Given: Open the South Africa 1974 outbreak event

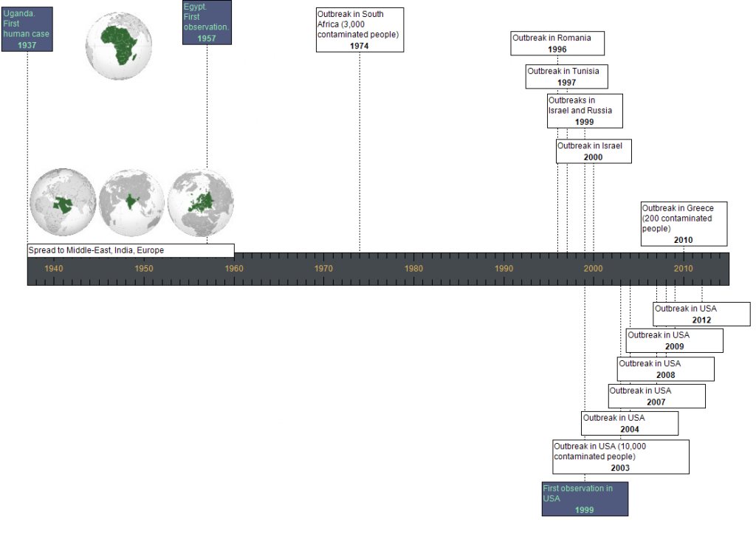Looking at the screenshot, I should point(360,30).
